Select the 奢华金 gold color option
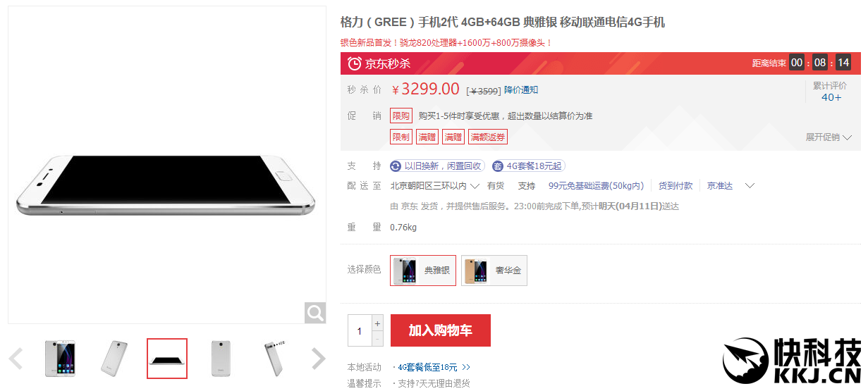This screenshot has height=391, width=868. (x=494, y=271)
